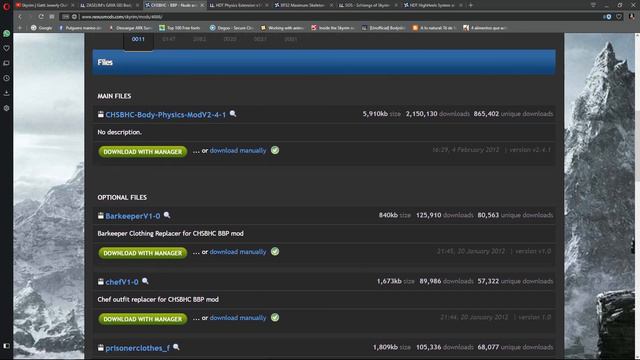Image resolution: width=640 pixels, height=360 pixels.
Task: Preview CHSBHC-Body-Physics-ModV2-4-1 with magnifier icon
Action: [233, 114]
